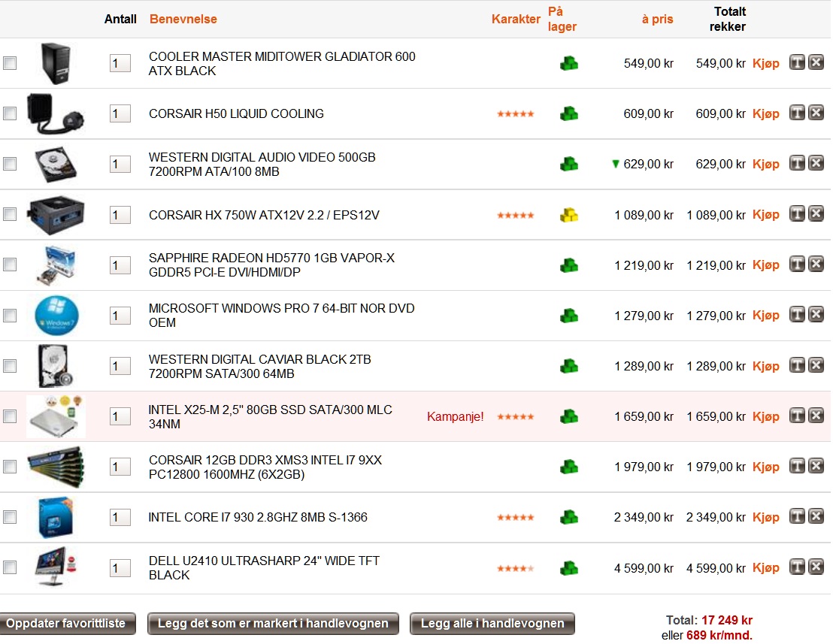The image size is (833, 644).
Task: Click the T icon for Dell U2410 row
Action: tap(797, 567)
